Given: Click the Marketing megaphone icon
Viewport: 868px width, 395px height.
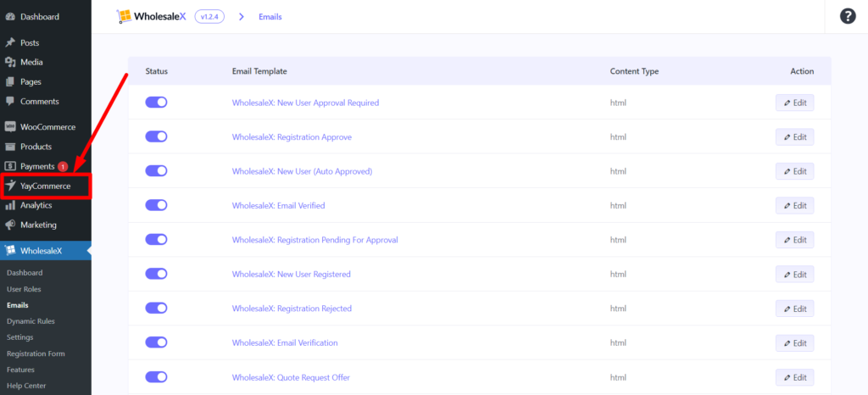Looking at the screenshot, I should [x=10, y=225].
